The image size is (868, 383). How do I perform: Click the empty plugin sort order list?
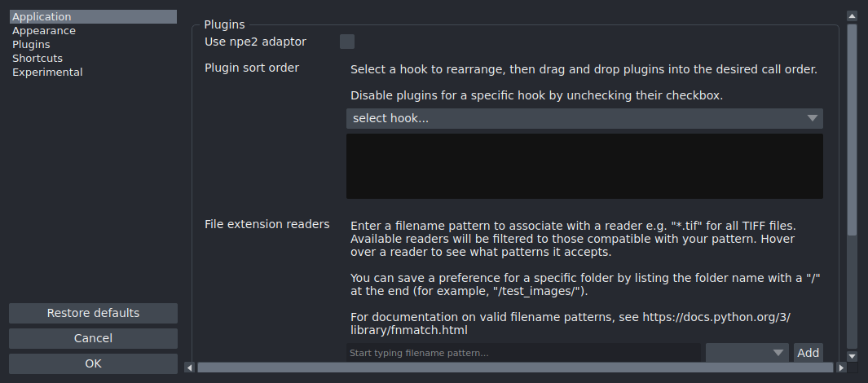pyautogui.click(x=584, y=166)
